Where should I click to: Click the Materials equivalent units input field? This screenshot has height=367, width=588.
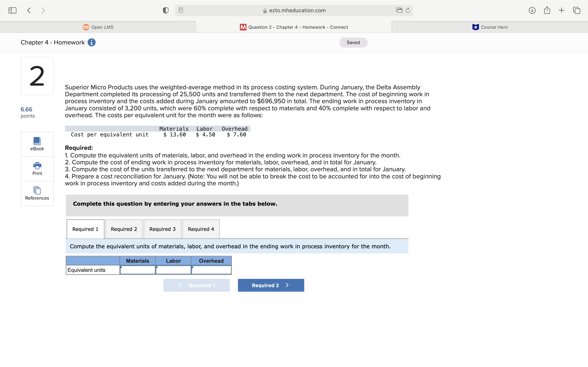coord(137,270)
